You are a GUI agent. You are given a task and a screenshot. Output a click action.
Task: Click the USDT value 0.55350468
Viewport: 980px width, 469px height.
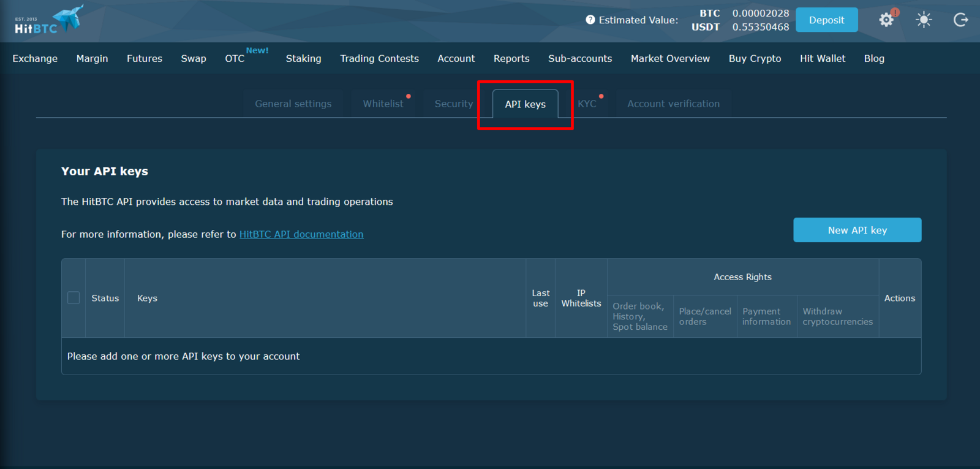[x=761, y=27]
